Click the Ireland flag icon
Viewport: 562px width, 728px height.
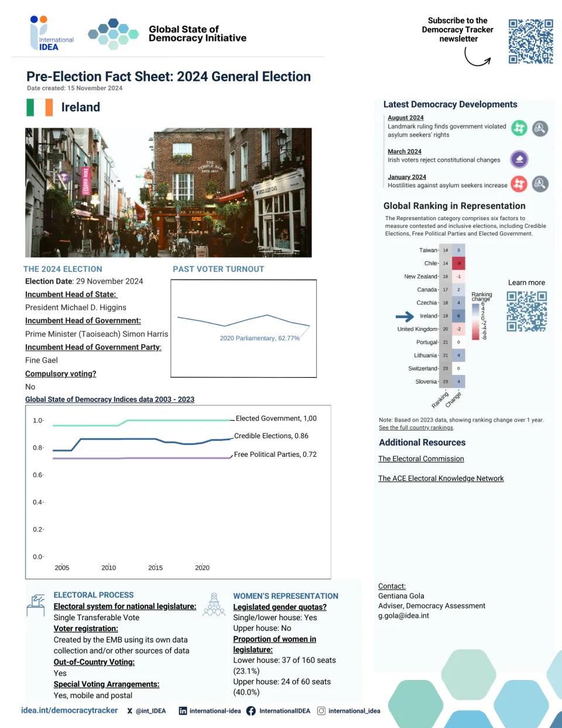(40, 107)
